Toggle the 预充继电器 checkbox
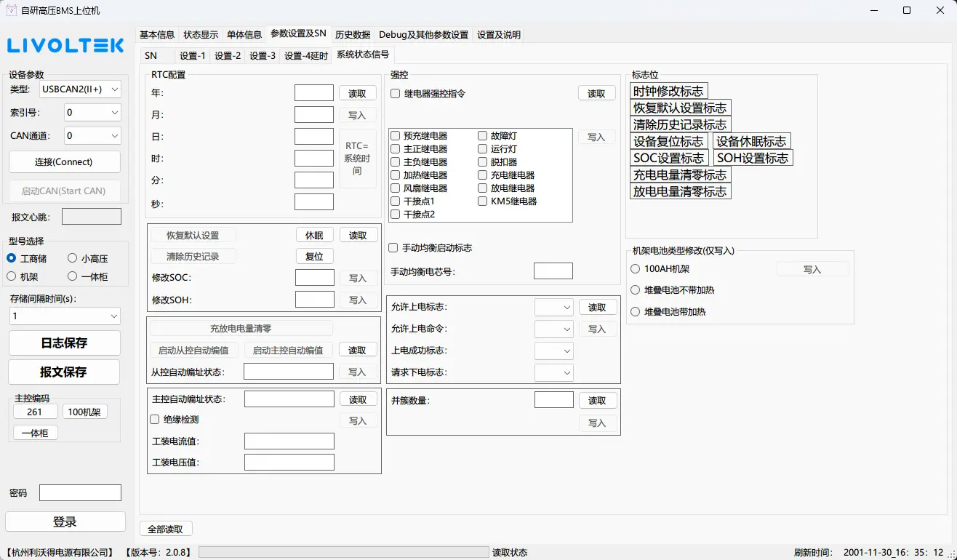 tap(396, 136)
